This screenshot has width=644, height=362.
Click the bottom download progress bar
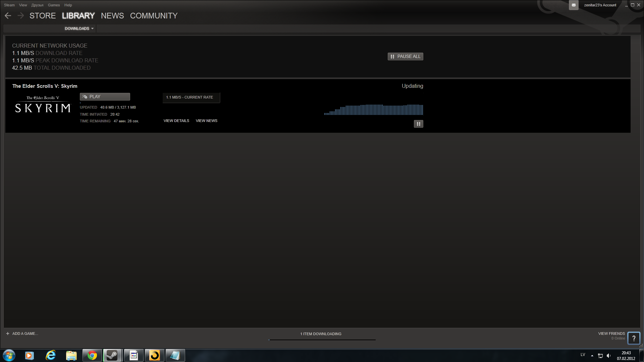tap(322, 340)
